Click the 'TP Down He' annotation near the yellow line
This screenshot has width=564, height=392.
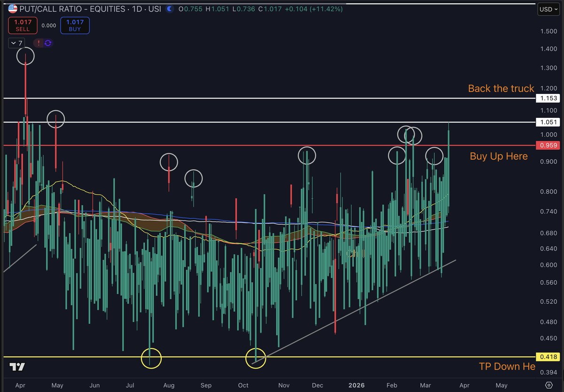coord(507,367)
